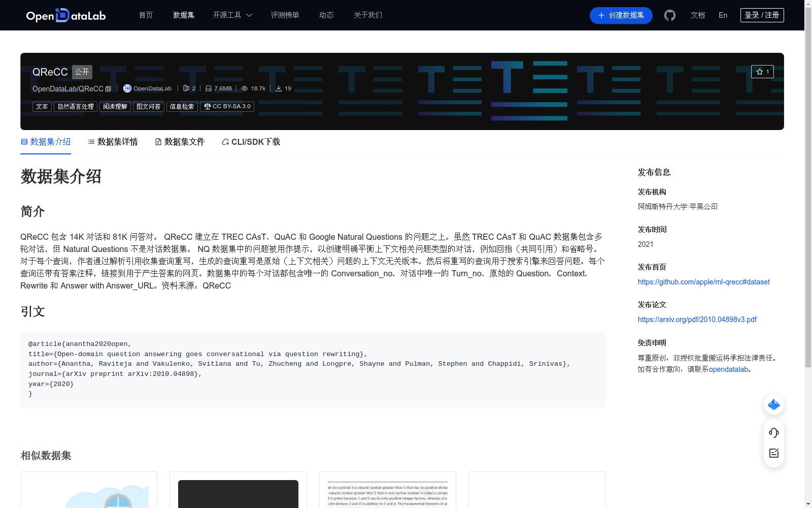812x508 pixels.
Task: Switch language to En
Action: click(x=723, y=15)
